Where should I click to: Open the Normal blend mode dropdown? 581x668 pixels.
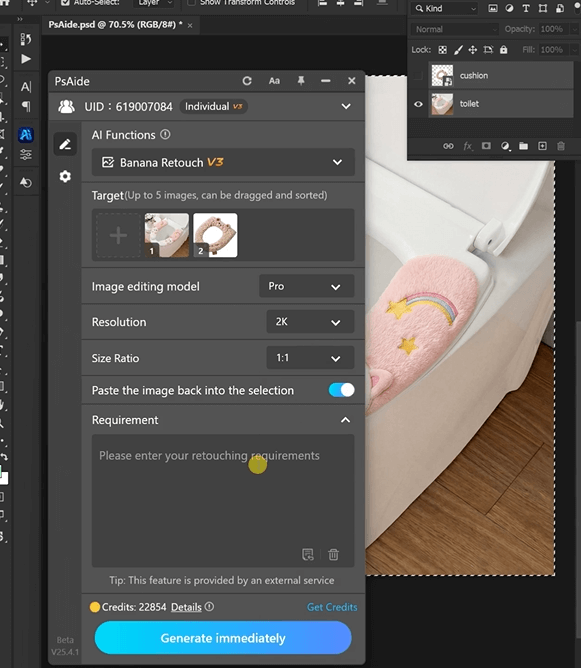454,29
